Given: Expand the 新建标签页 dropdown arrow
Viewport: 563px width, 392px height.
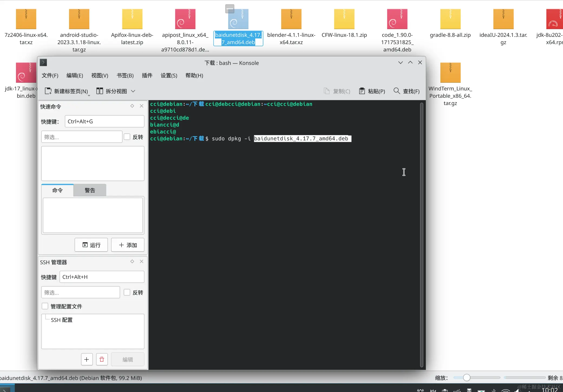Looking at the screenshot, I should 89,95.
